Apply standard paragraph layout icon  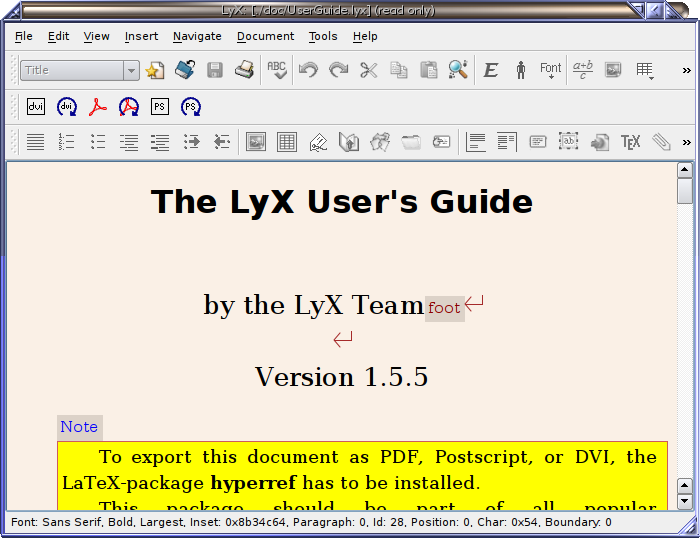[x=35, y=142]
